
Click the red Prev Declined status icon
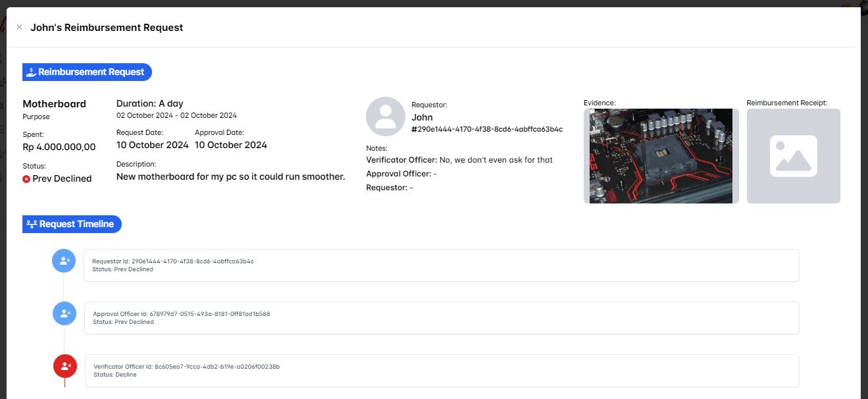26,179
